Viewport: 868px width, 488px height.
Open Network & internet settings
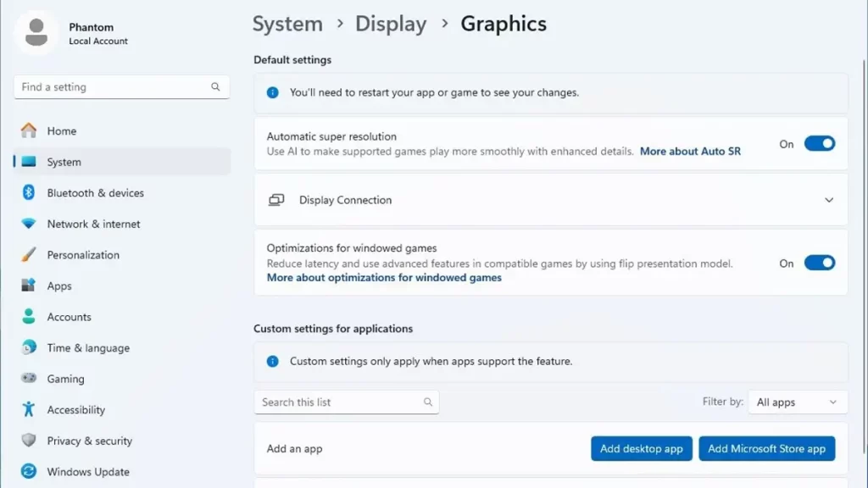(x=28, y=224)
